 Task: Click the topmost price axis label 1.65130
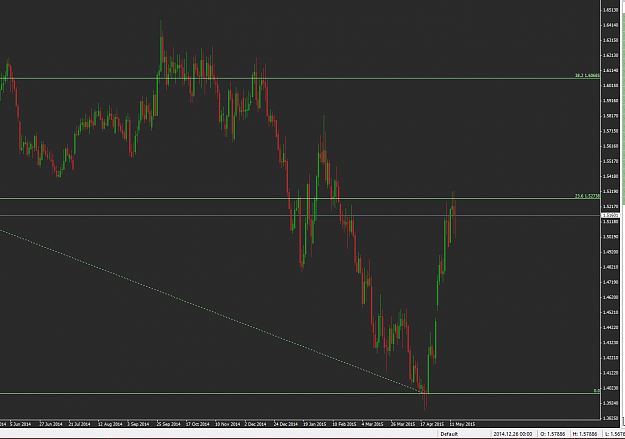coord(610,10)
